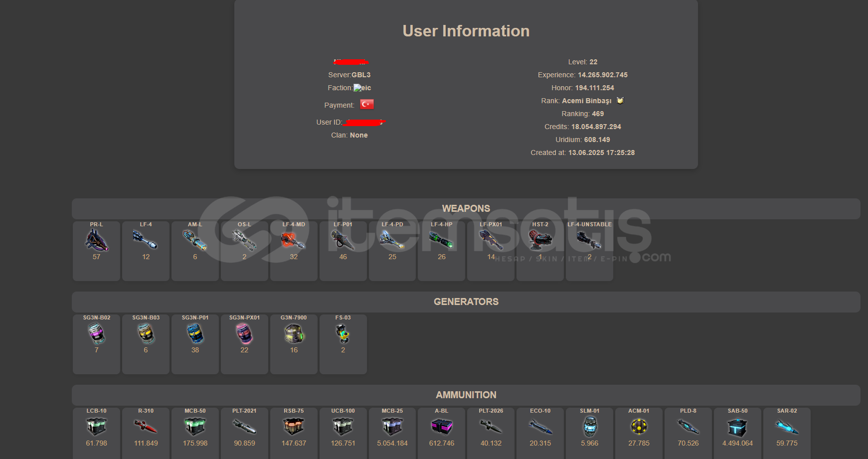Click the R-310 amount 111.849
868x459 pixels.
click(x=146, y=443)
